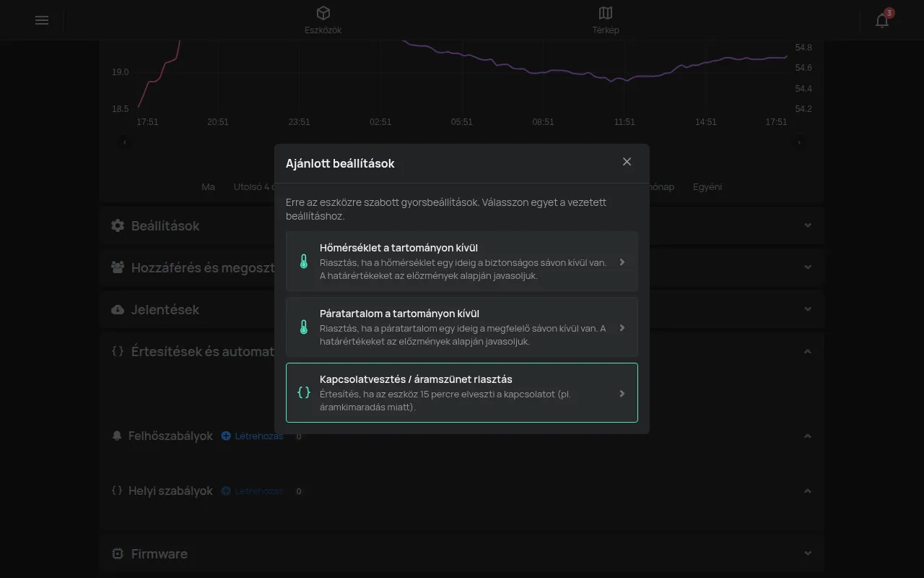
Task: Click the braces icon for Kapcsolatvesztés
Action: [304, 392]
